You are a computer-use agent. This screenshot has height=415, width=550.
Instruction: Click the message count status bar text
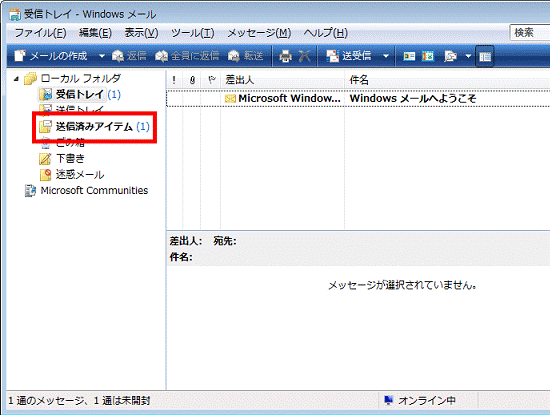(x=79, y=401)
